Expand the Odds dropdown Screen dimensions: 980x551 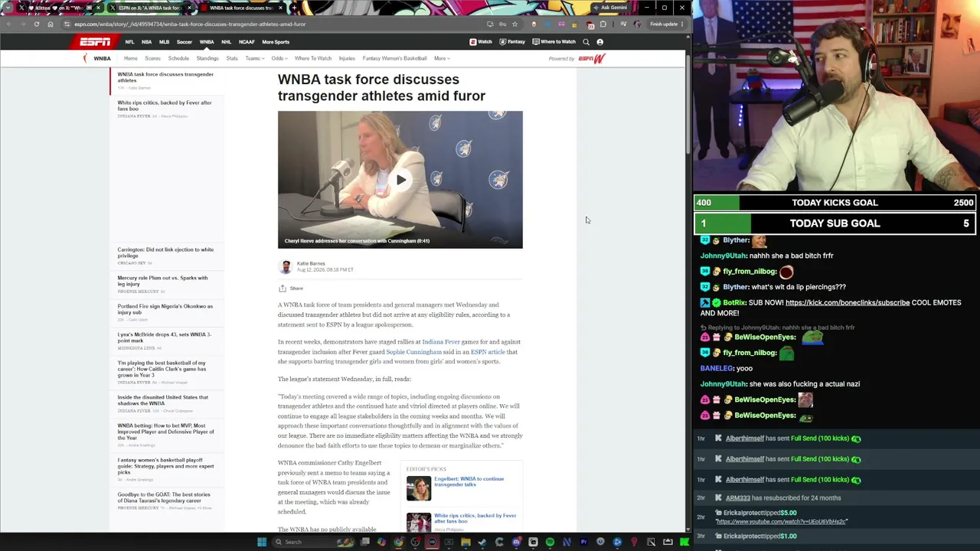(279, 58)
